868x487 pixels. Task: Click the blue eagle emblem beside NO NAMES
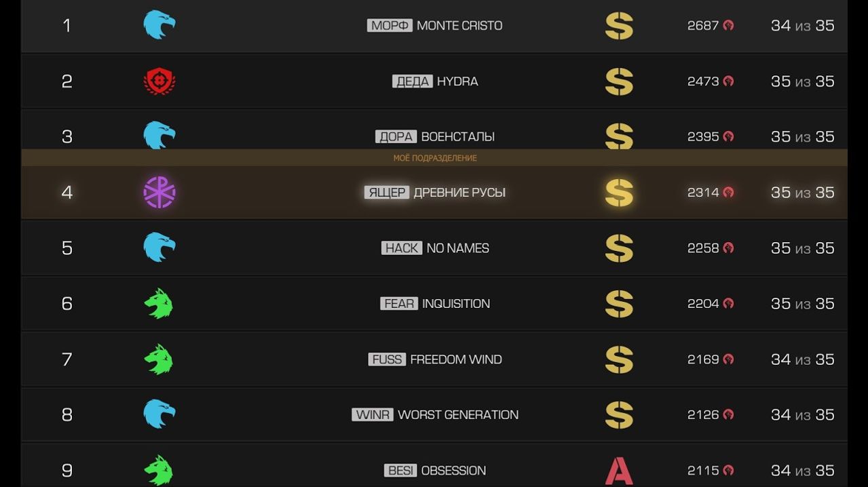click(x=159, y=248)
